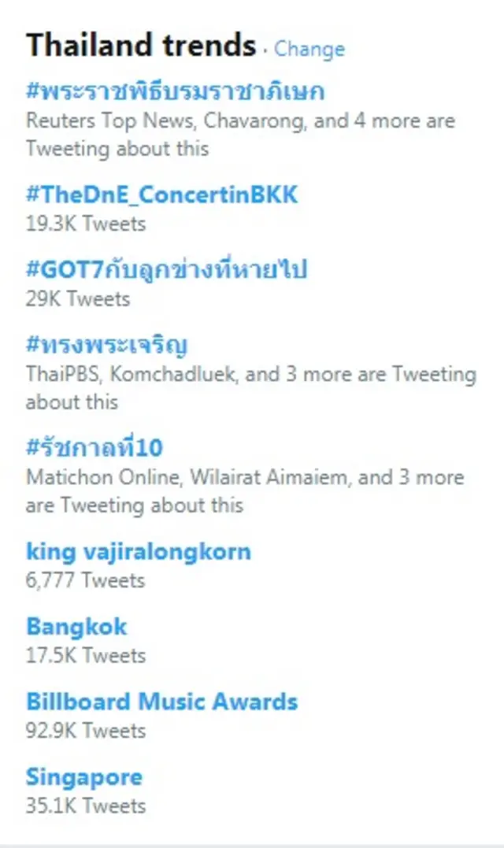Click the 35.1K Tweets count
504x848 pixels.
(86, 805)
